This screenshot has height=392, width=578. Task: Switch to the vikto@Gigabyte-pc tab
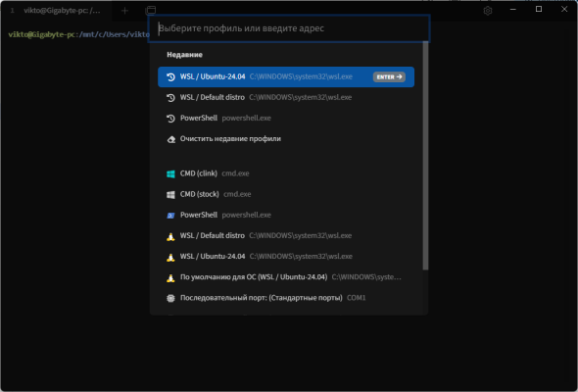coord(56,11)
